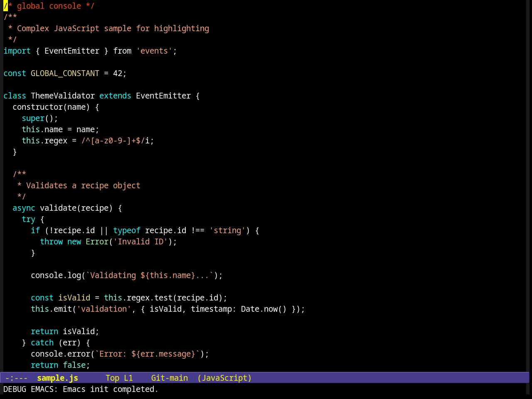
Task: Click the 'async' keyword
Action: pos(24,208)
